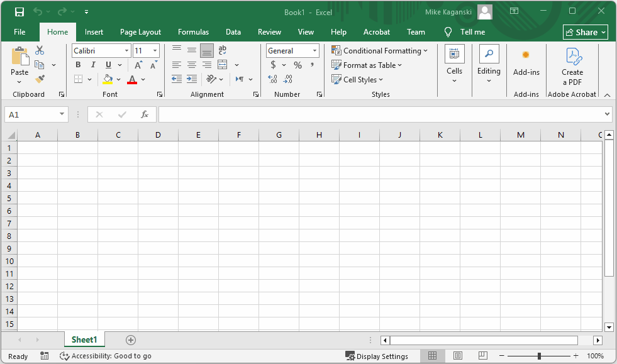The image size is (617, 364).
Task: Toggle Wrap Text button
Action: [222, 50]
